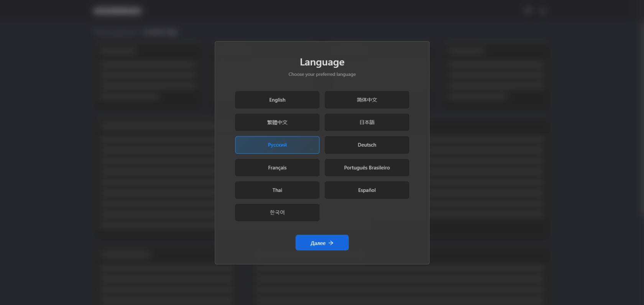
Task: Choose the Русский language option
Action: (x=277, y=145)
